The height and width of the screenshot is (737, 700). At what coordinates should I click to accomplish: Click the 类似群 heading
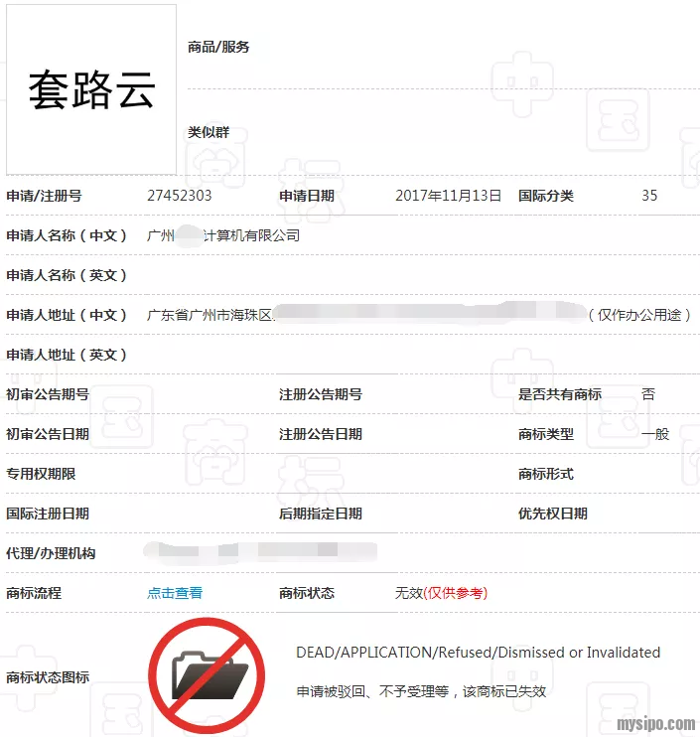[x=209, y=132]
